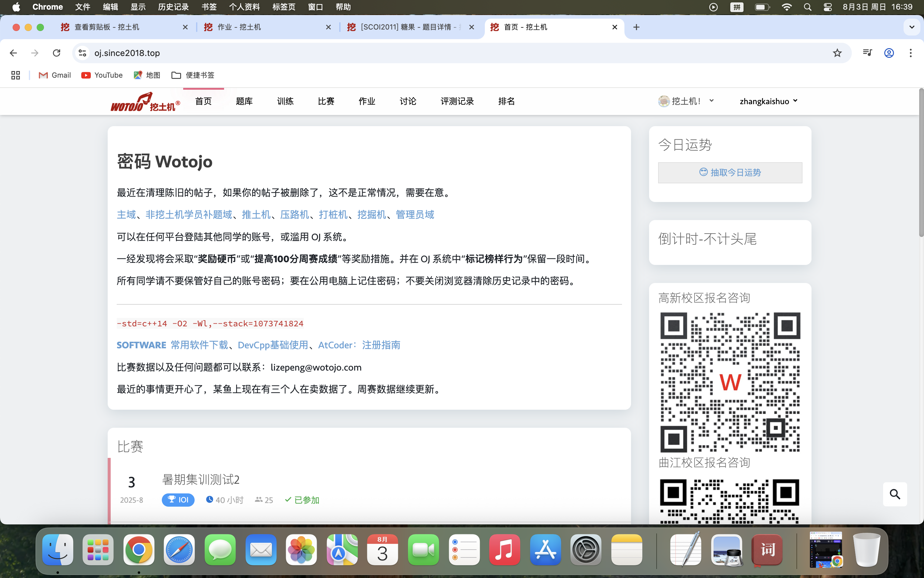
Task: Switch to the [SCOI2011] 糖果 tab
Action: [411, 27]
